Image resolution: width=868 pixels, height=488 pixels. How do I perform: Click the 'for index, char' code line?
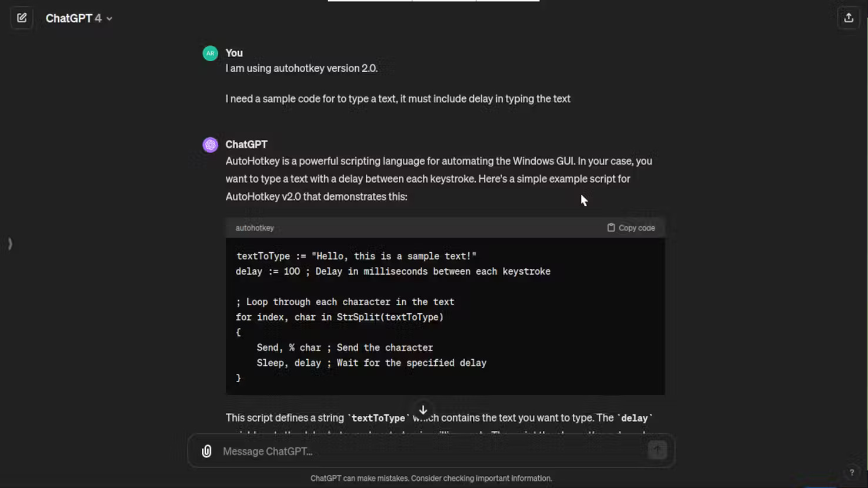pyautogui.click(x=339, y=317)
